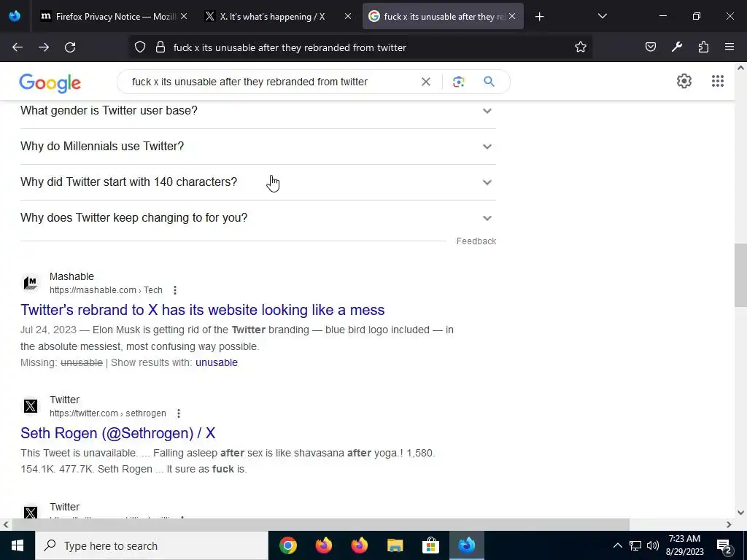The width and height of the screenshot is (747, 560).
Task: Click the twitter.com › sethrogen URL
Action: pos(108,413)
